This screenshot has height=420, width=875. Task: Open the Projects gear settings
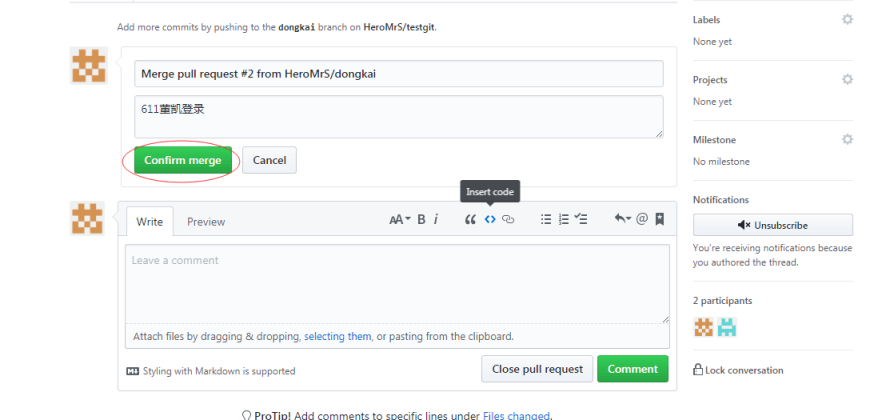847,79
